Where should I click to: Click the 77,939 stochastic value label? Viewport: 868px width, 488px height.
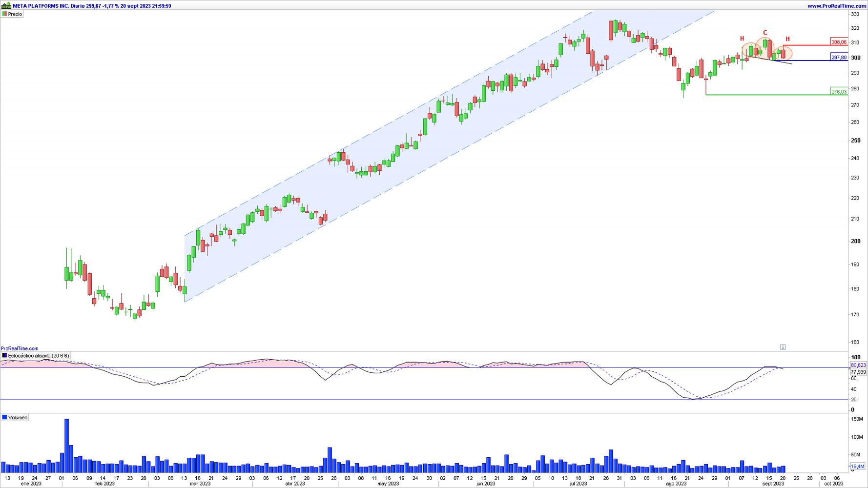click(x=858, y=372)
